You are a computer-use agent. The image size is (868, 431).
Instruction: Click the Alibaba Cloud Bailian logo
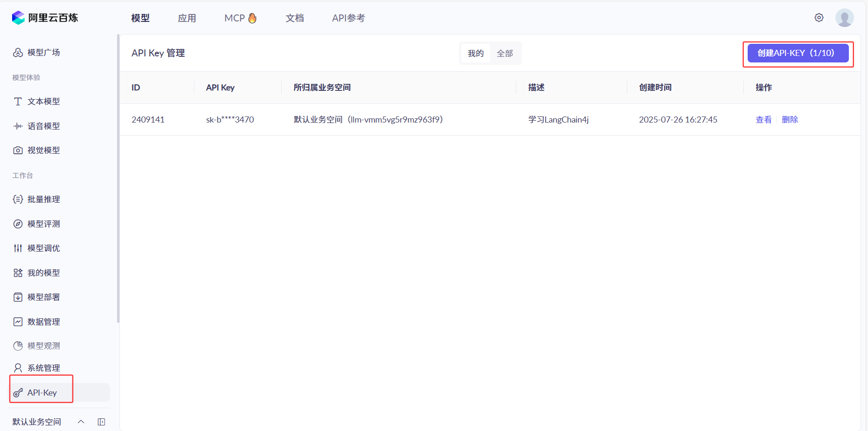tap(45, 18)
